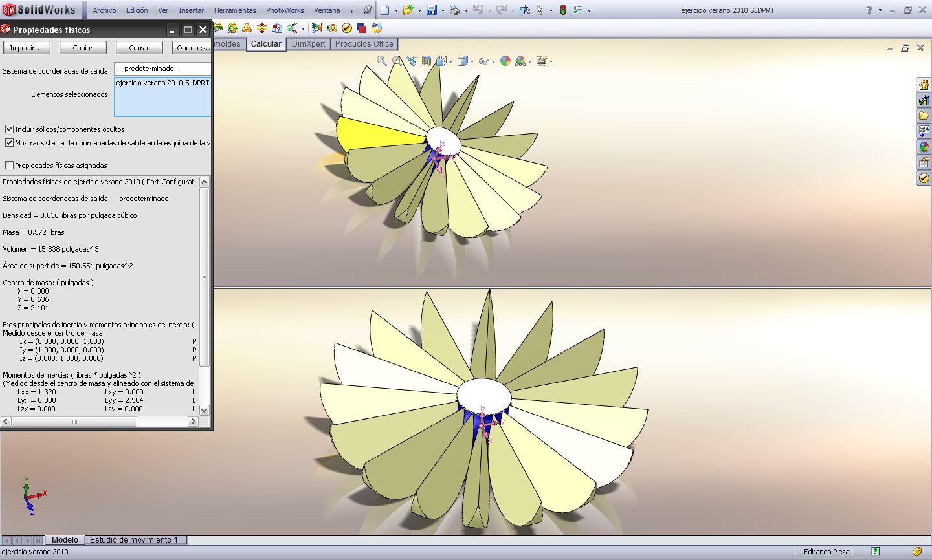This screenshot has width=932, height=560.
Task: Click the Cerrar button
Action: [139, 48]
